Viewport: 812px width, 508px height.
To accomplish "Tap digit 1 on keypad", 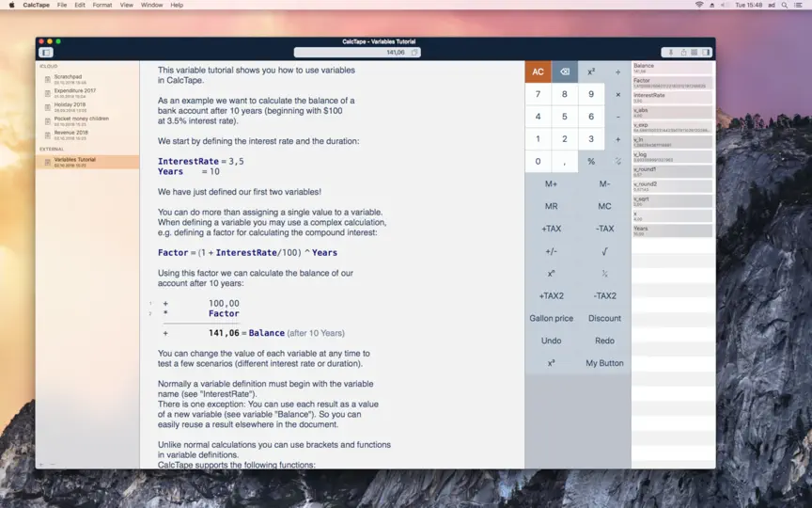I will pos(539,139).
